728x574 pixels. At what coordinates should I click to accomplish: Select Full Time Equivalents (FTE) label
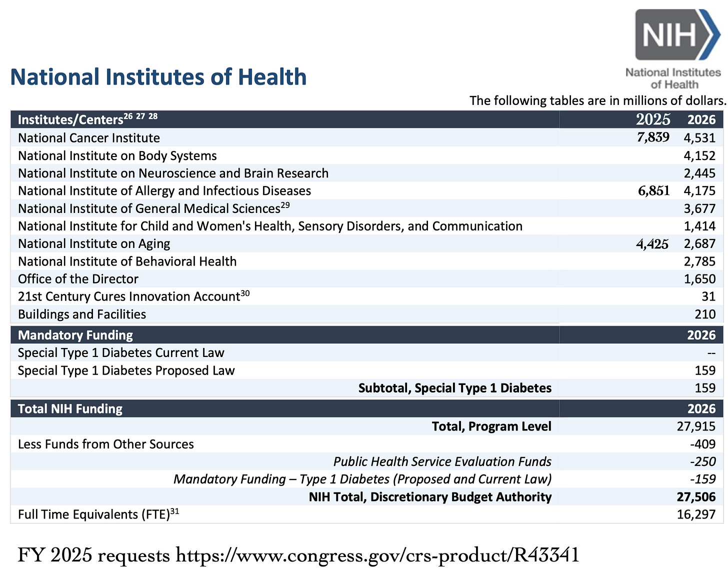point(98,514)
